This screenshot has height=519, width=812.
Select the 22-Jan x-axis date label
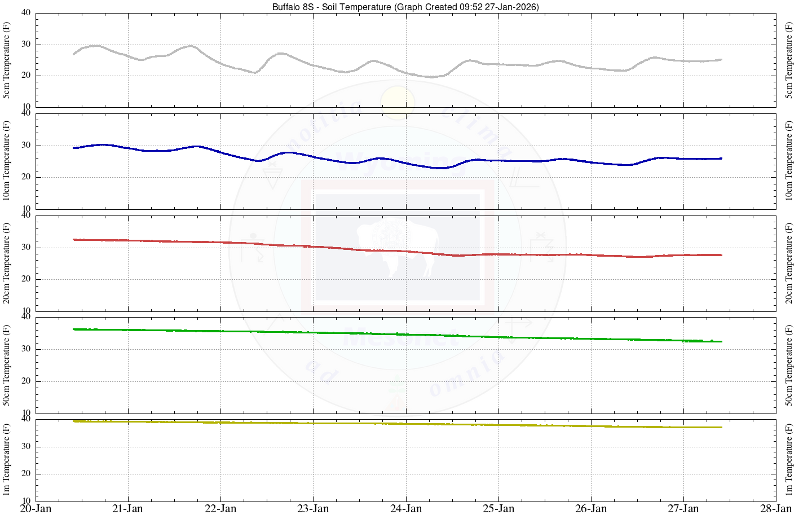220,509
